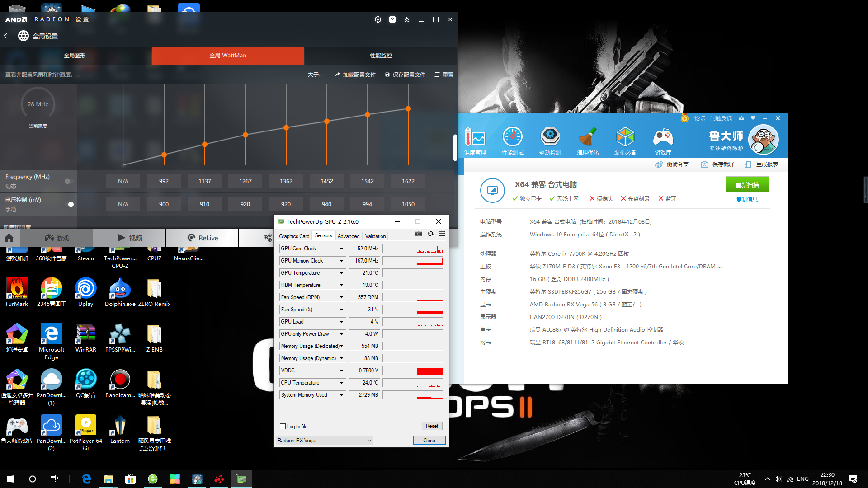Viewport: 868px width, 488px height.
Task: Open the GPU-Z hamburger menu icon
Action: [442, 234]
